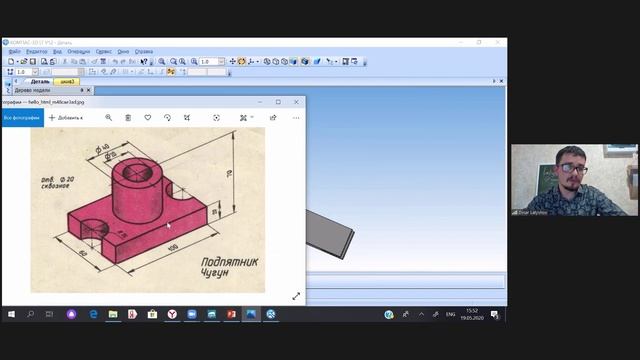640x360 pixels.
Task: Zoom image in Photos viewer
Action: click(109, 118)
